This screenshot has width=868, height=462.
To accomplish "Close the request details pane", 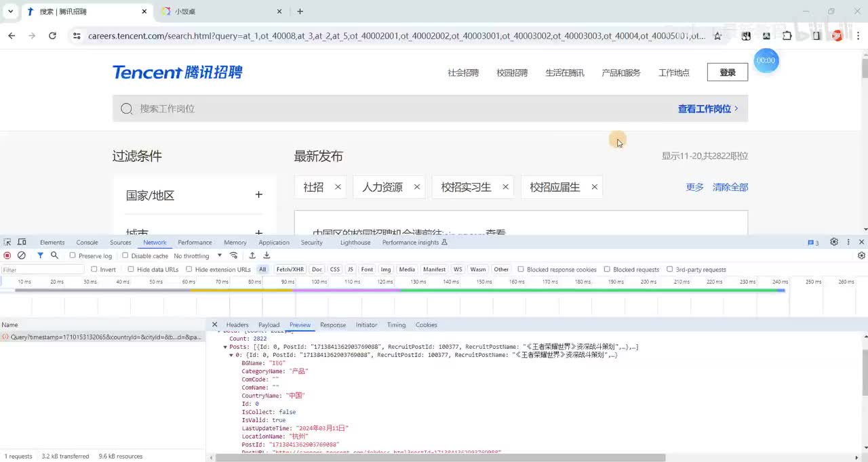I will [215, 324].
